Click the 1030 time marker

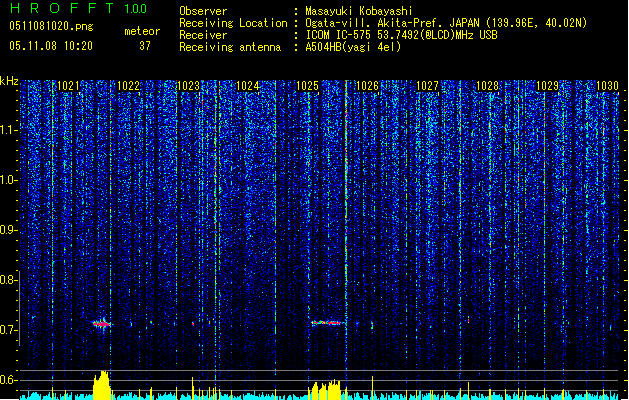coord(607,85)
